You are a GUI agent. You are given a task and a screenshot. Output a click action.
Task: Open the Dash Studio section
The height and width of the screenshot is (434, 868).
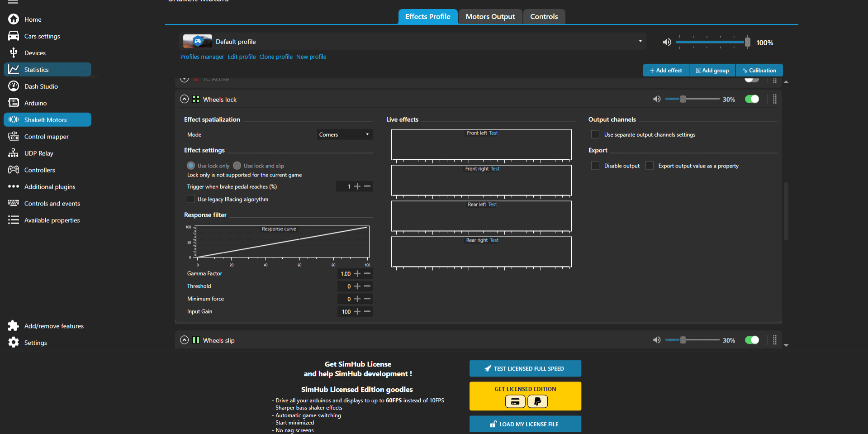point(41,86)
